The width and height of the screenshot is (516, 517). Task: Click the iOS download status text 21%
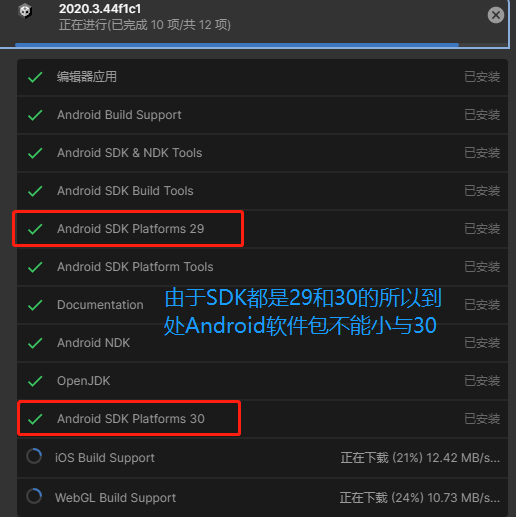(420, 458)
